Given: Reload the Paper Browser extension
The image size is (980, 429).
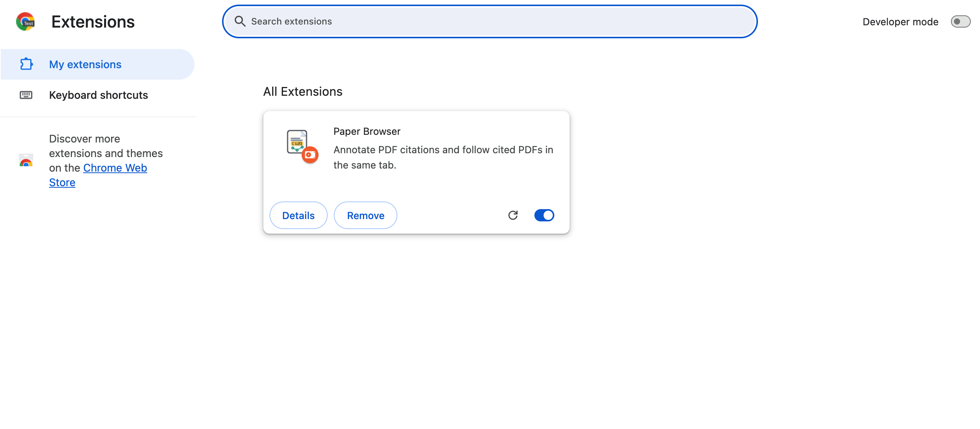Looking at the screenshot, I should (513, 215).
